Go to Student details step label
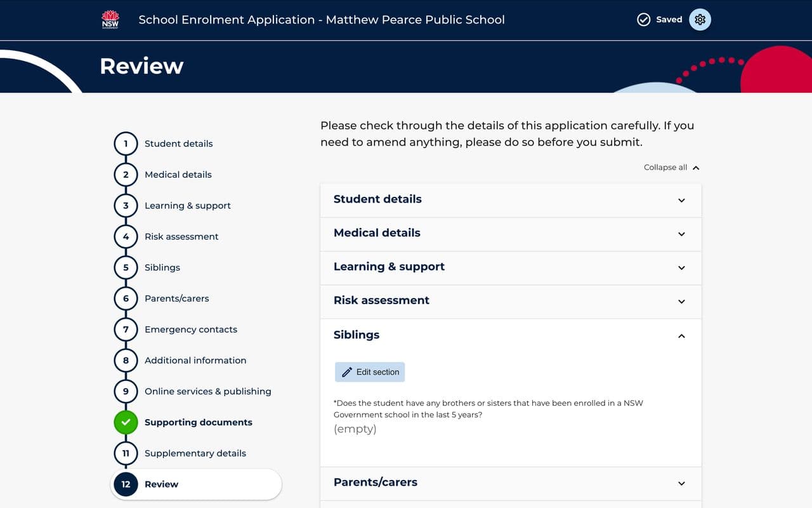The width and height of the screenshot is (812, 508). (179, 144)
